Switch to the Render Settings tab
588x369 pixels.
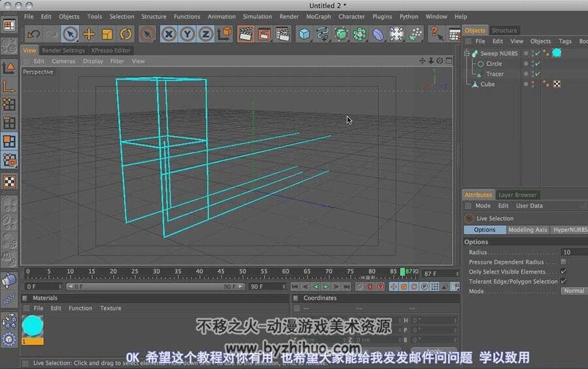[63, 50]
